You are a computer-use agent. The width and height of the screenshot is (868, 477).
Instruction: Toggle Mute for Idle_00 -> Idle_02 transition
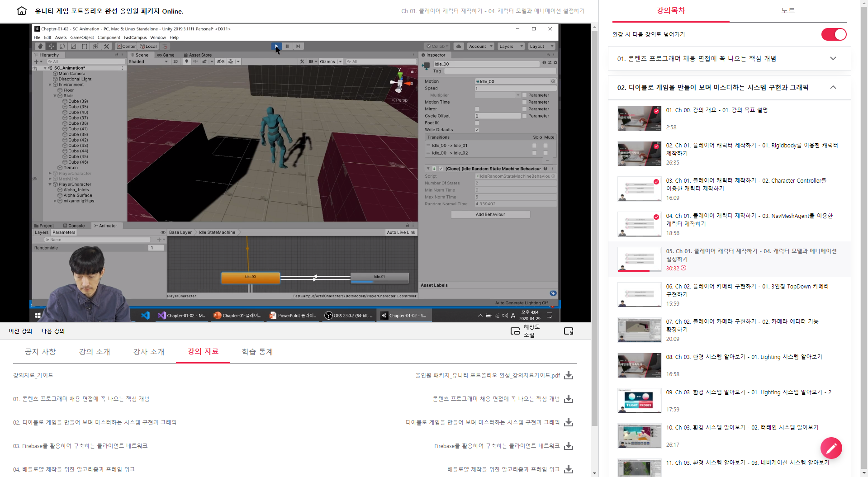pos(545,153)
